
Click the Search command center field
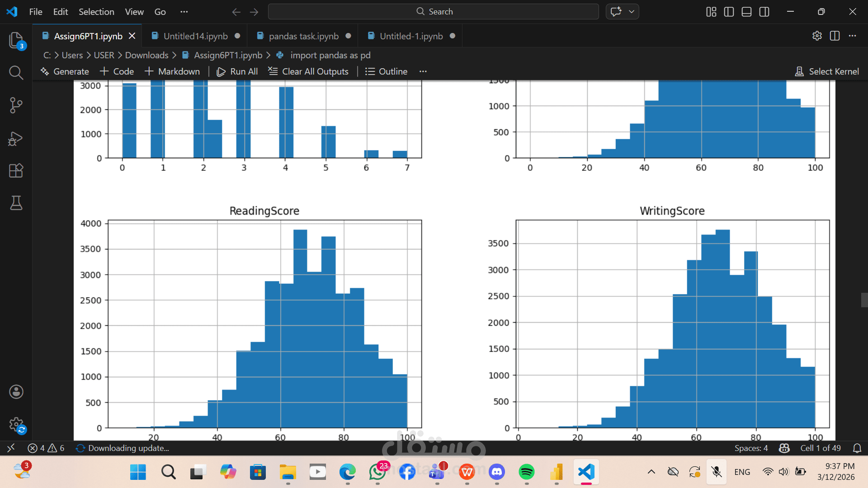(433, 12)
